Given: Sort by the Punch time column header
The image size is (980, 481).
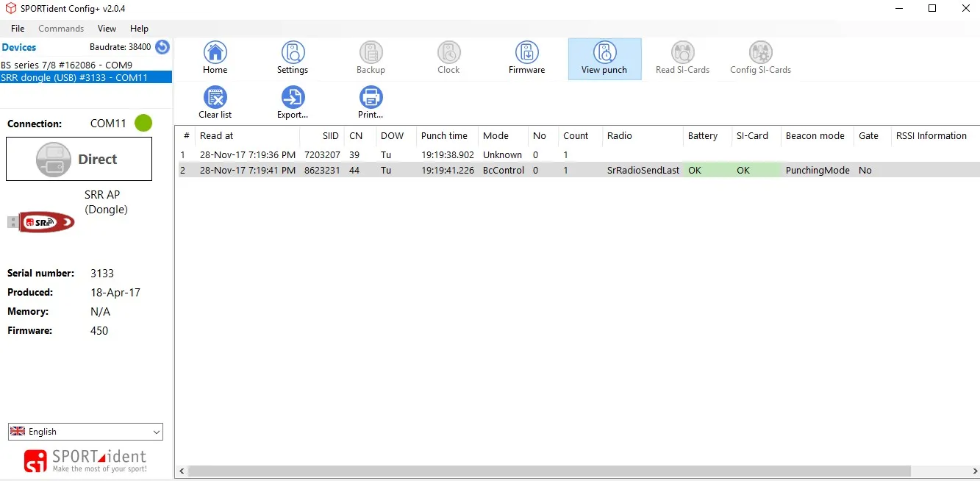Looking at the screenshot, I should pos(447,136).
